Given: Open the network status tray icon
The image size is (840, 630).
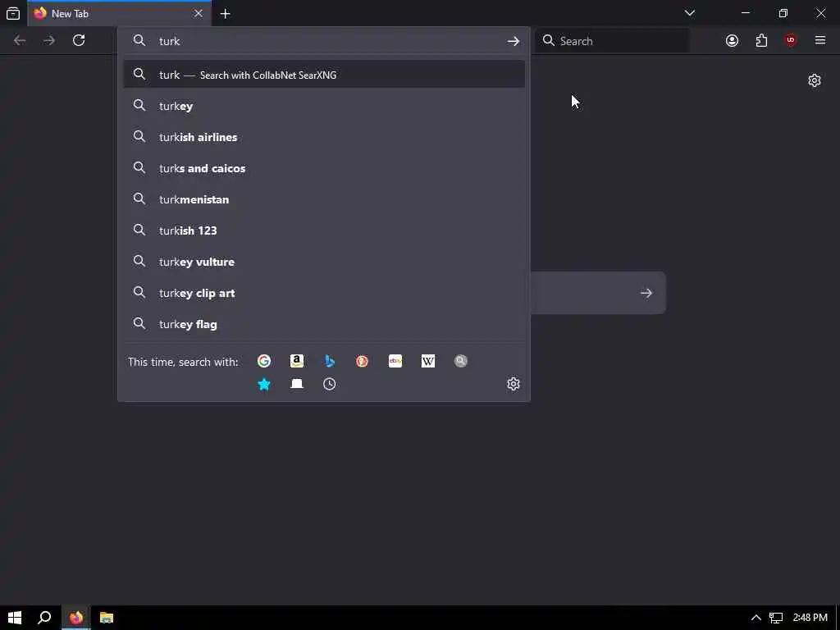Looking at the screenshot, I should click(776, 618).
